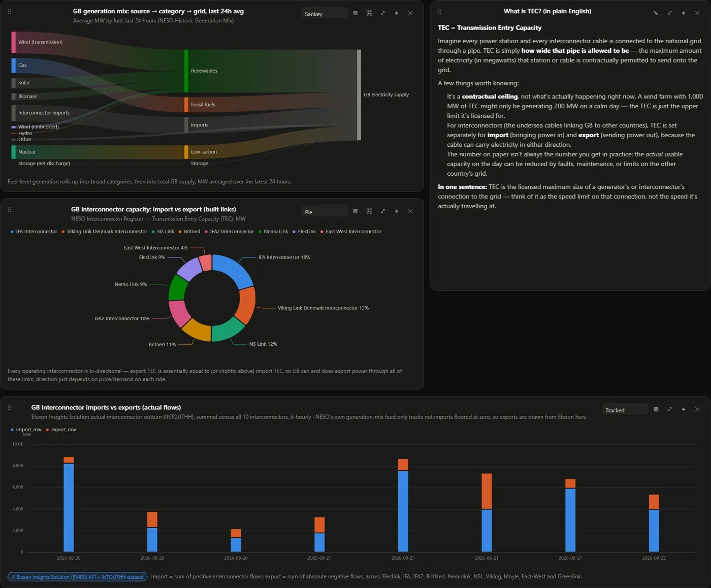Click the command-symbol icon in the interconnector capacity panel
This screenshot has height=588, width=711.
(369, 211)
